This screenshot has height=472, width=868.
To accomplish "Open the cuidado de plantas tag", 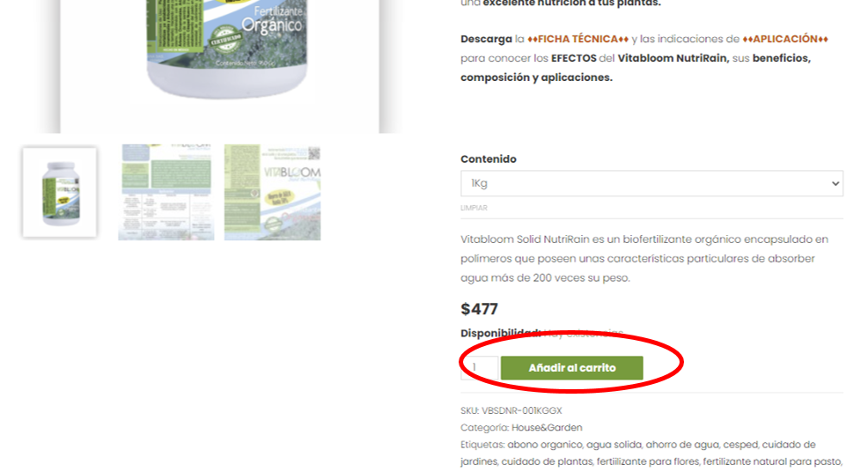I will tap(547, 461).
